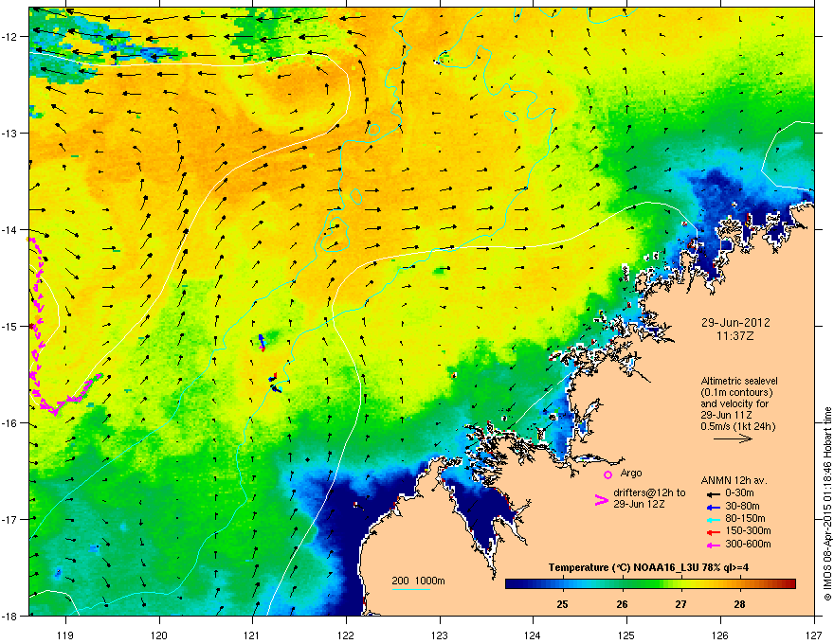Click the longitude axis label 120
Image resolution: width=834 pixels, height=644 pixels.
[159, 635]
